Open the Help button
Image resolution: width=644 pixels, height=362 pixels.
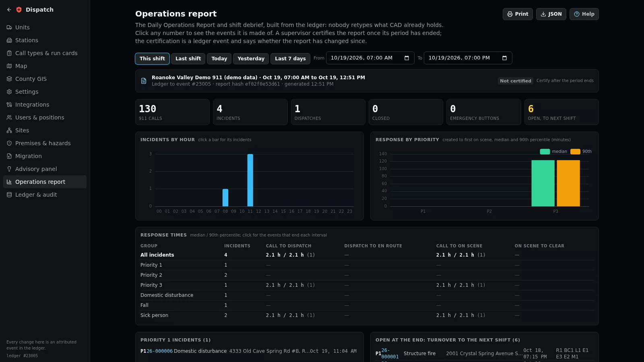584,14
